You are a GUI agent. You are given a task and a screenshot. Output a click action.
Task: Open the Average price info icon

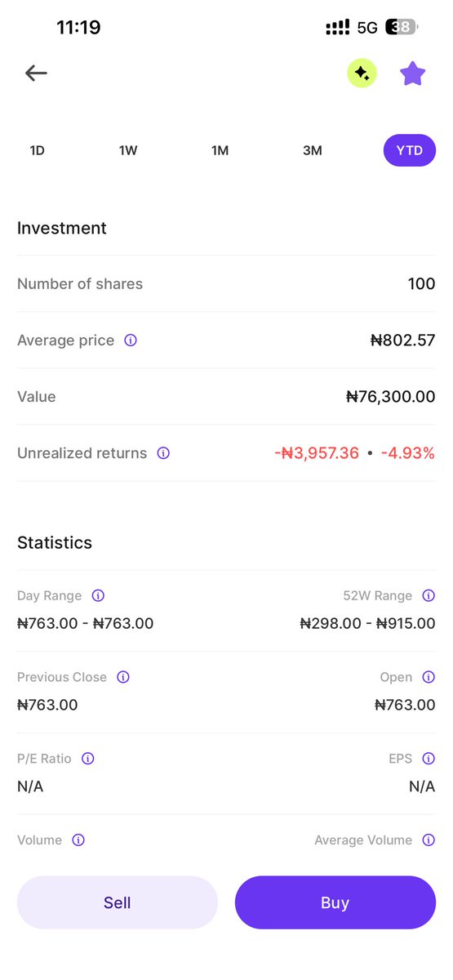coord(131,341)
